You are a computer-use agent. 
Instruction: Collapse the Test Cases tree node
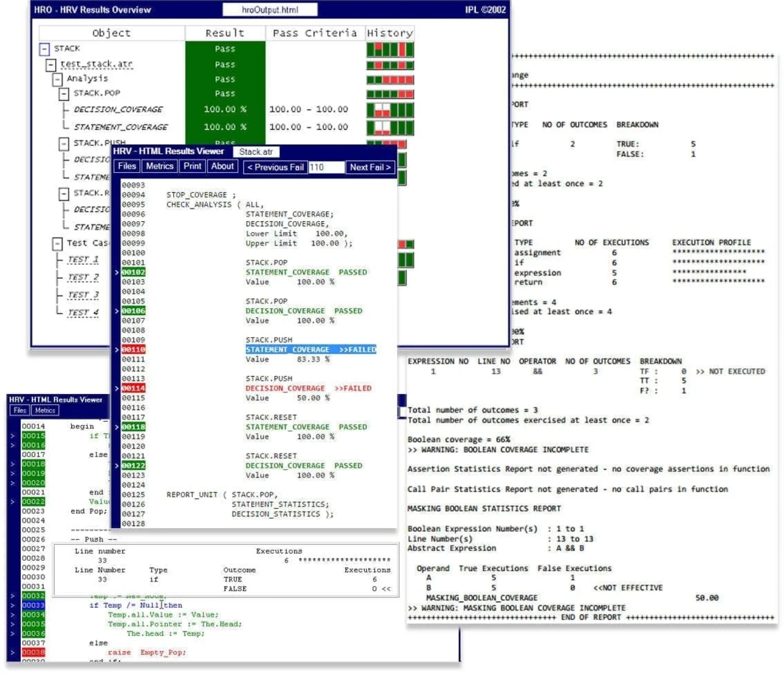(57, 244)
